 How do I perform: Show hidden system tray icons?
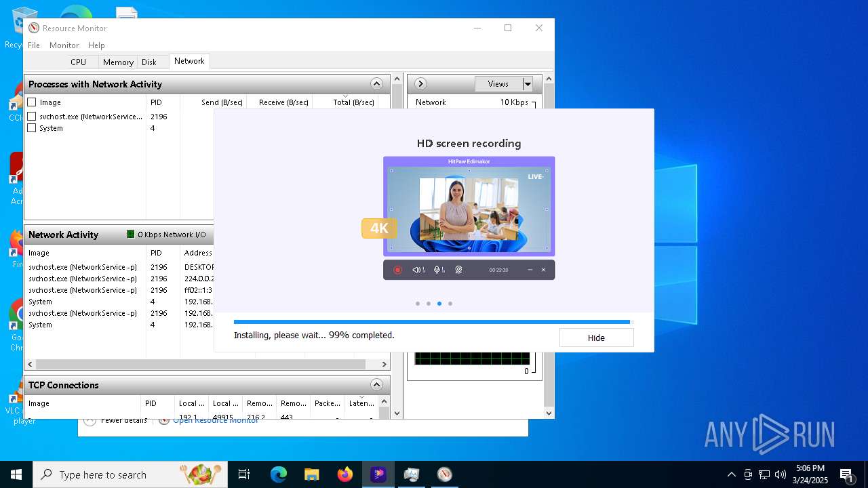pyautogui.click(x=731, y=474)
